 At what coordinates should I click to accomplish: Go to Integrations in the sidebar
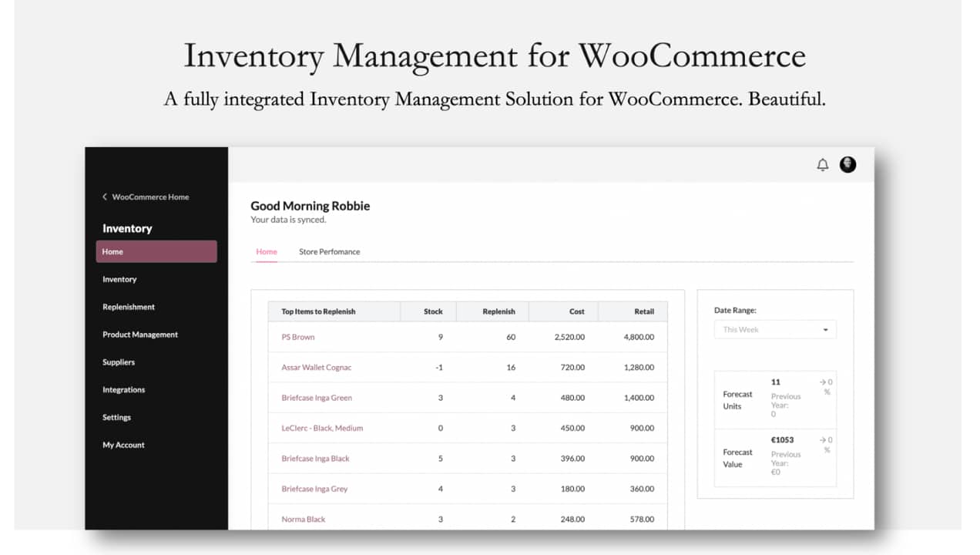(123, 390)
